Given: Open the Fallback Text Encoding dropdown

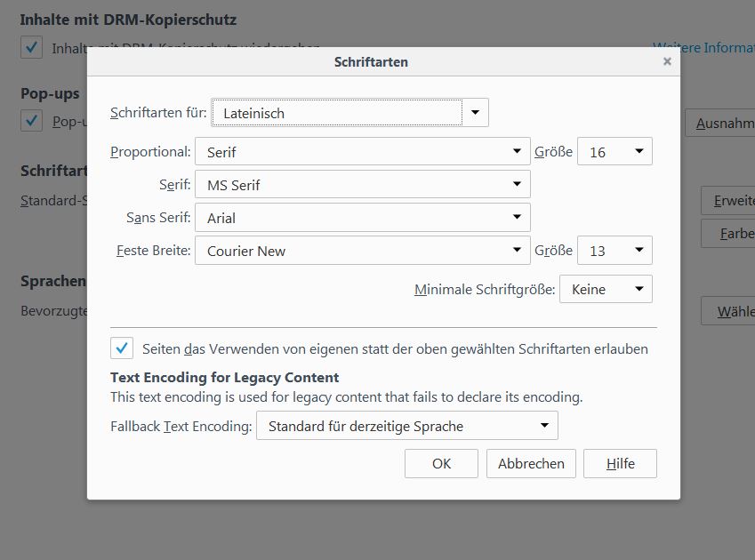Looking at the screenshot, I should [406, 426].
